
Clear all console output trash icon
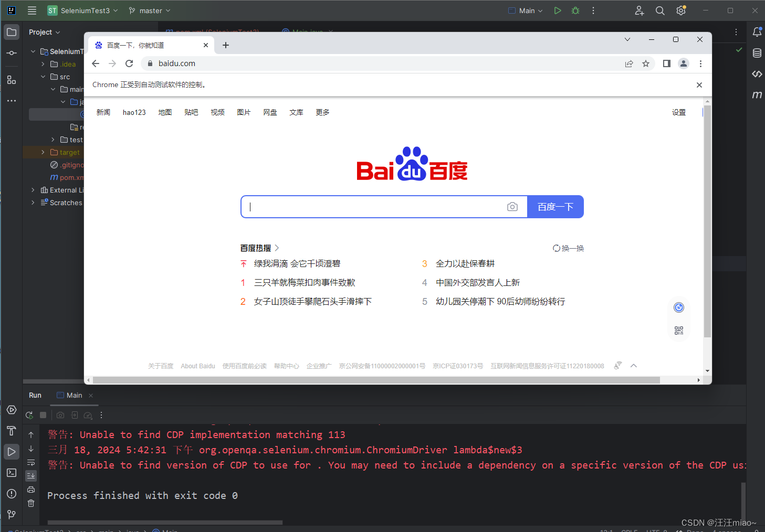(x=31, y=503)
